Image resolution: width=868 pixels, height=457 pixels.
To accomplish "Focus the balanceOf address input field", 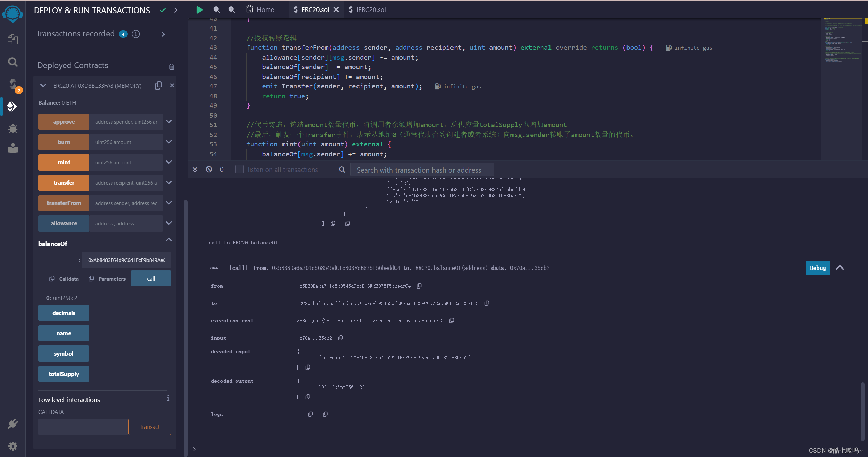I will pyautogui.click(x=127, y=260).
